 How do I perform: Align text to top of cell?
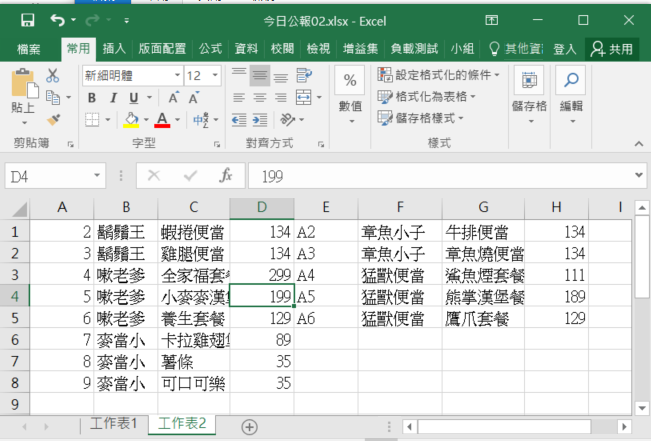pos(239,76)
